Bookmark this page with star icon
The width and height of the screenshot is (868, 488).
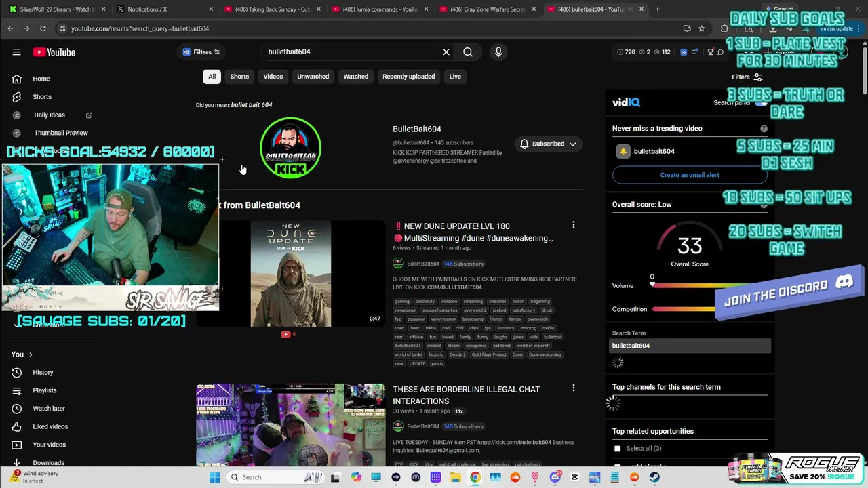tap(701, 28)
